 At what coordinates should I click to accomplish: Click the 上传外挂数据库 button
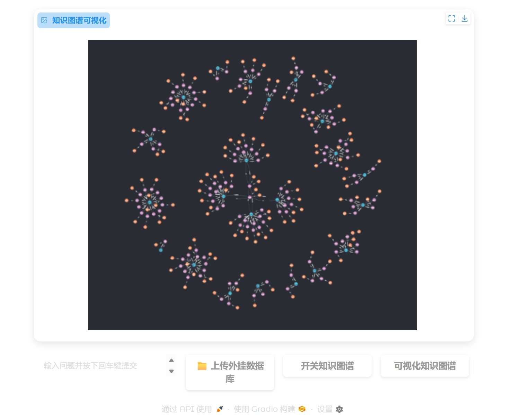pos(230,372)
